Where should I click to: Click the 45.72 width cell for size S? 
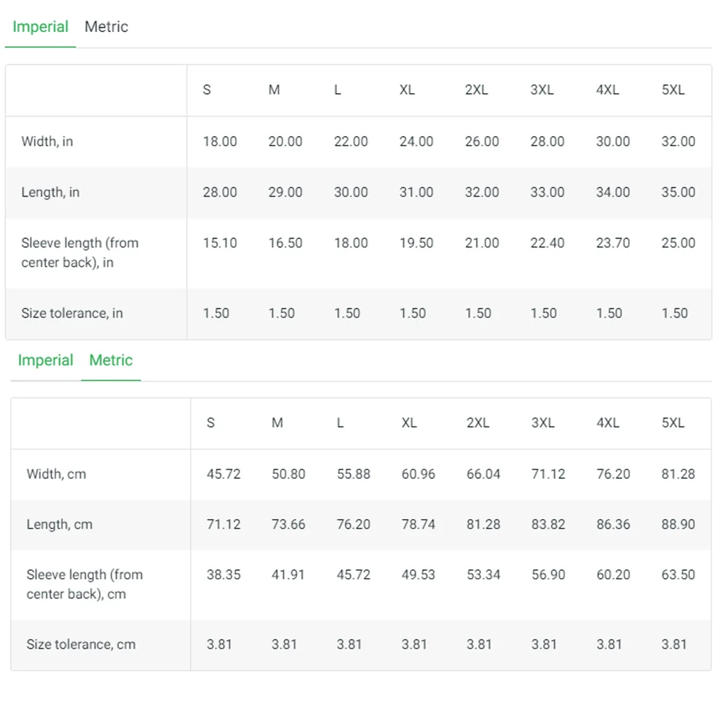coord(223,474)
